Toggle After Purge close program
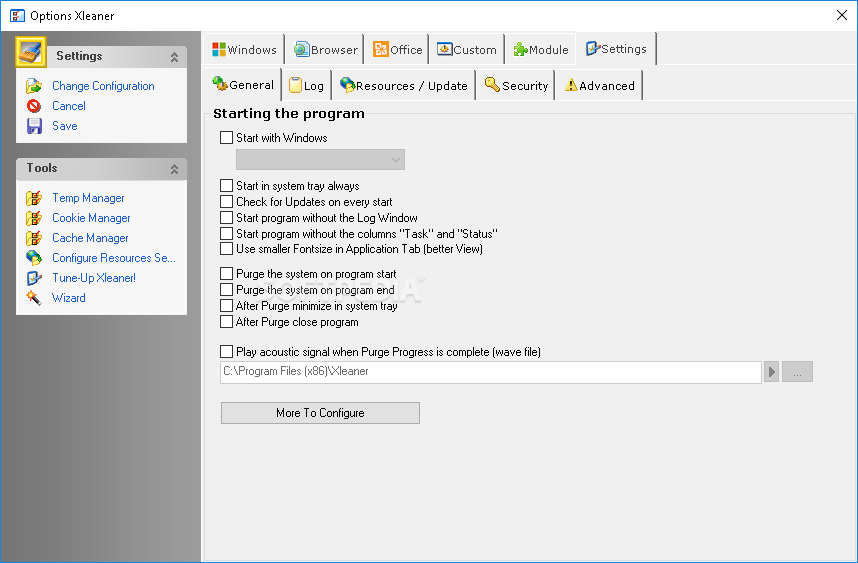The height and width of the screenshot is (563, 858). (227, 322)
